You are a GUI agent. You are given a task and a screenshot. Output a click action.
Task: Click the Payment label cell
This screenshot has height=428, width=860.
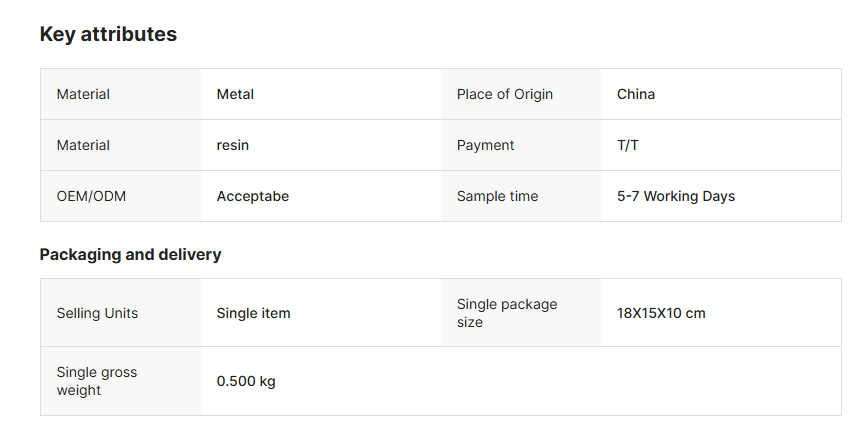[485, 145]
